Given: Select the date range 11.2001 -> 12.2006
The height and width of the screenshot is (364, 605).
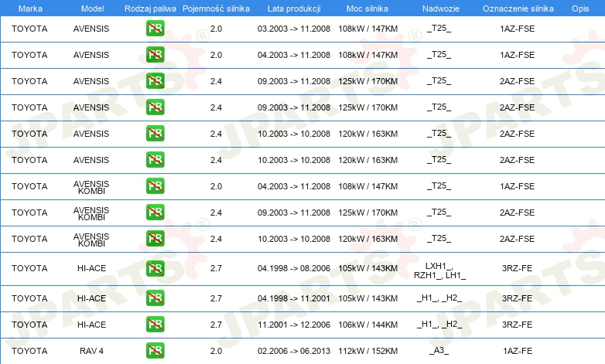Looking at the screenshot, I should [294, 325].
